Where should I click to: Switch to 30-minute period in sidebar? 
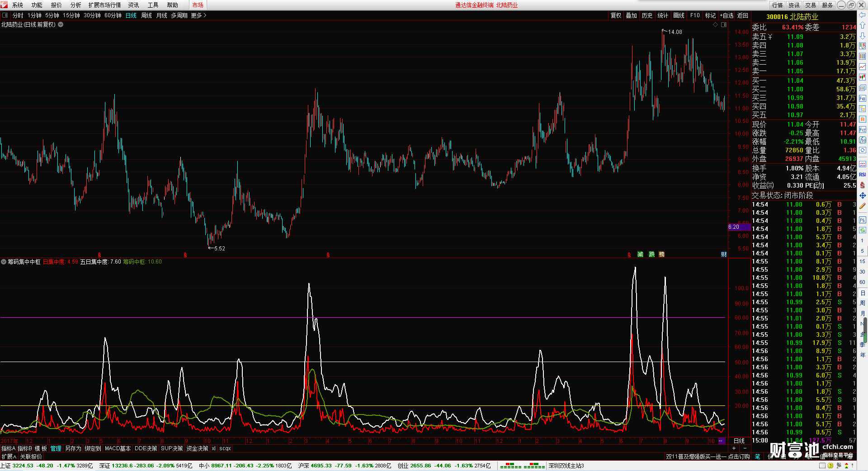coord(862,272)
